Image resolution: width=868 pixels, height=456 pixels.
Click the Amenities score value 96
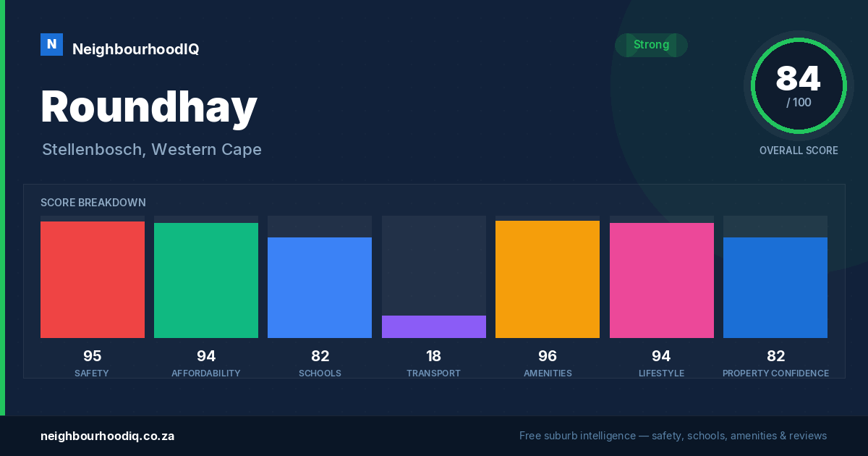click(548, 356)
